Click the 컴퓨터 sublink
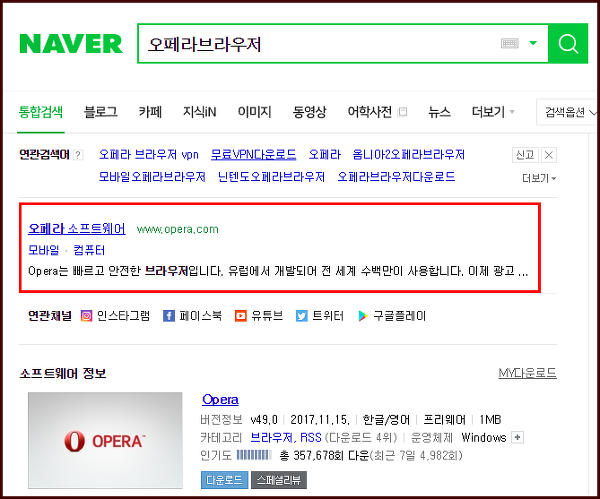 pos(89,250)
